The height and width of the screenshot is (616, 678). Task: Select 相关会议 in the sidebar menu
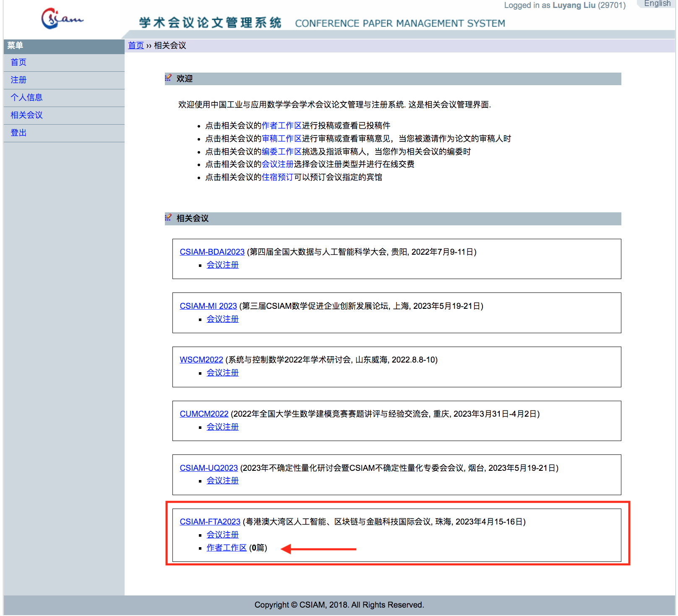click(x=26, y=115)
